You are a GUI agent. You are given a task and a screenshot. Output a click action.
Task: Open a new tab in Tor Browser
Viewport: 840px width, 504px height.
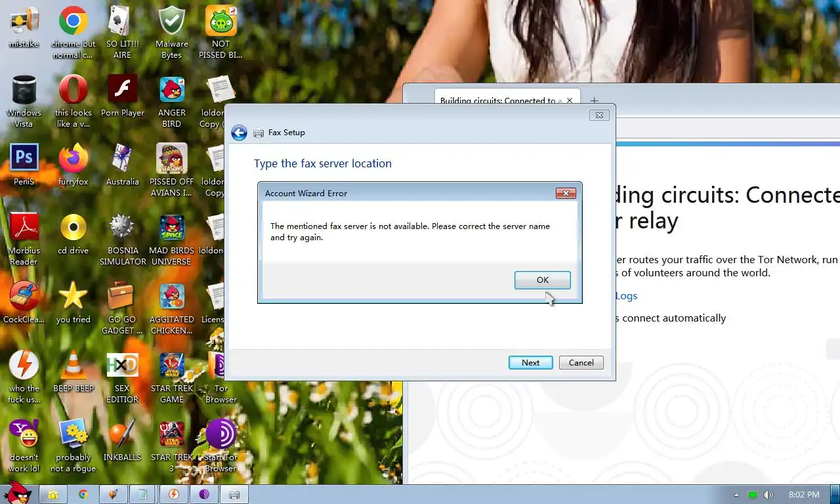tap(594, 100)
